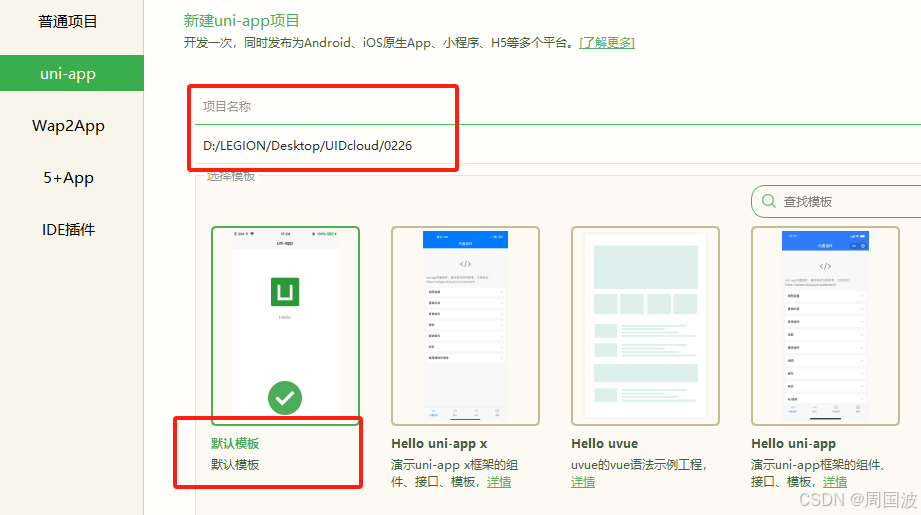Screen dimensions: 921x515
Task: Select the uni-app project type
Action: (x=72, y=73)
